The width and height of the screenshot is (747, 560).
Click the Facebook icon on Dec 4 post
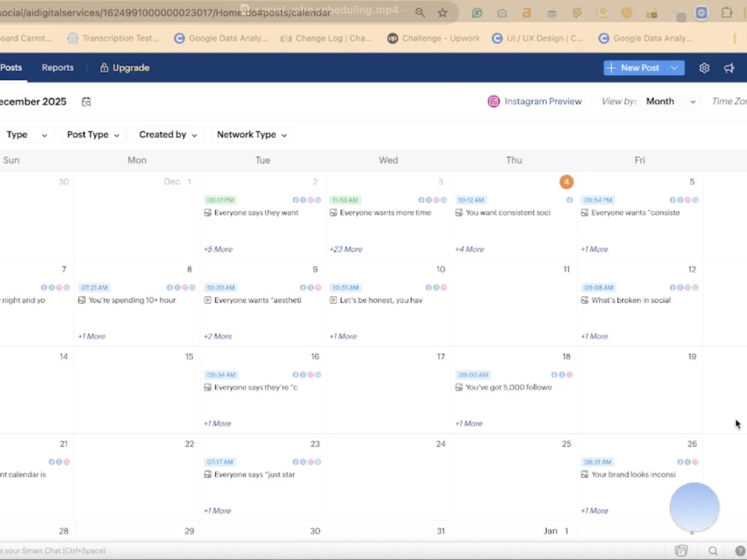pos(569,200)
